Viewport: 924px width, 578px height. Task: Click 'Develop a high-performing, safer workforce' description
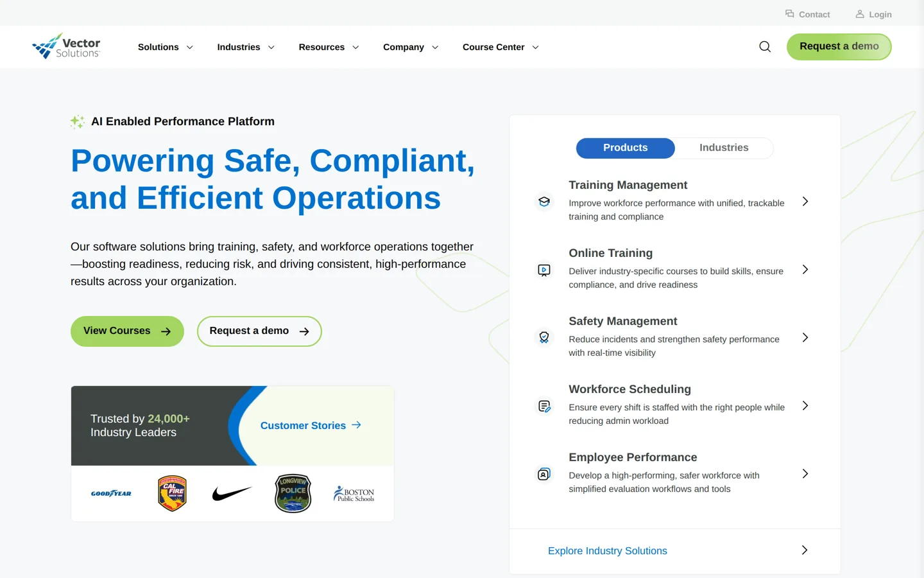point(664,482)
